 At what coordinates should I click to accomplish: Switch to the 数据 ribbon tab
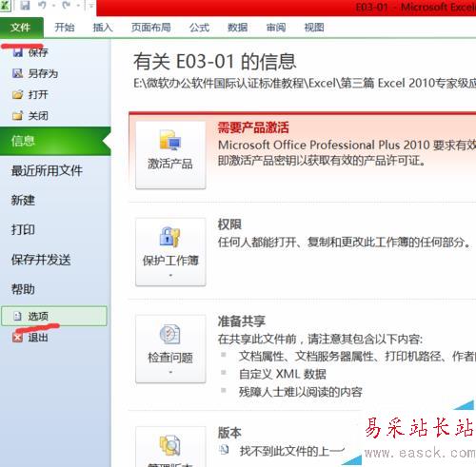pyautogui.click(x=237, y=28)
